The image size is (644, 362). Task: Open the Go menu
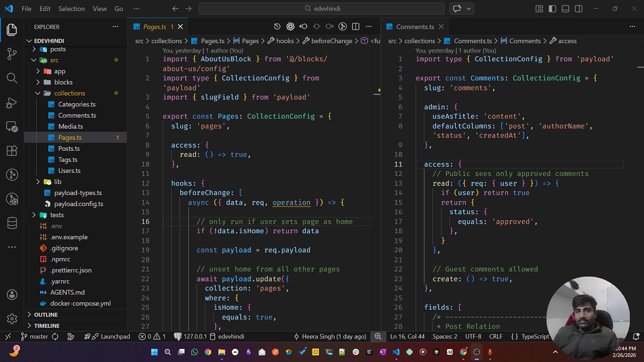click(119, 9)
